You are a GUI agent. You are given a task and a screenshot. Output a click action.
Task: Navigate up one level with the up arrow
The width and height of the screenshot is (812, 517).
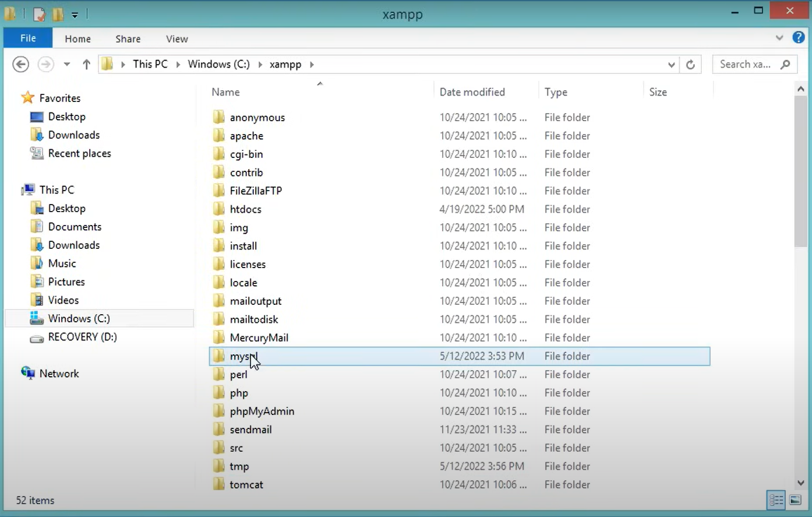(x=86, y=64)
